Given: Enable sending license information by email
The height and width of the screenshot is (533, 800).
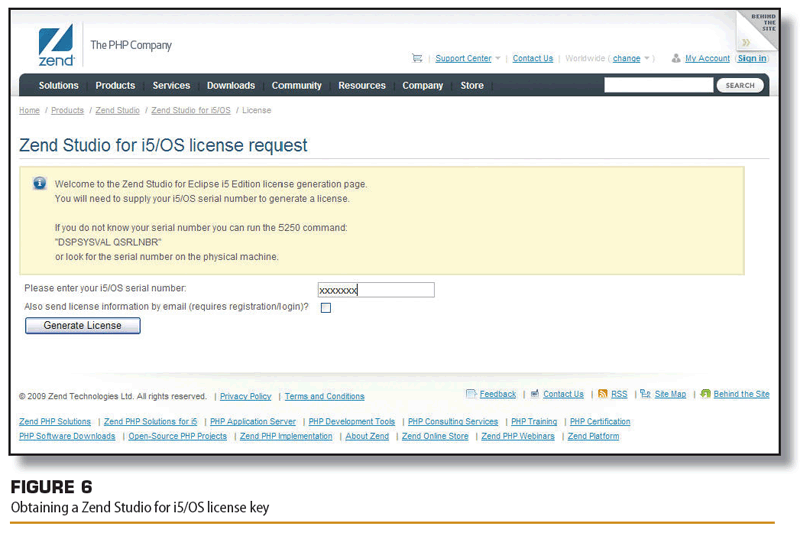Looking at the screenshot, I should click(x=326, y=308).
